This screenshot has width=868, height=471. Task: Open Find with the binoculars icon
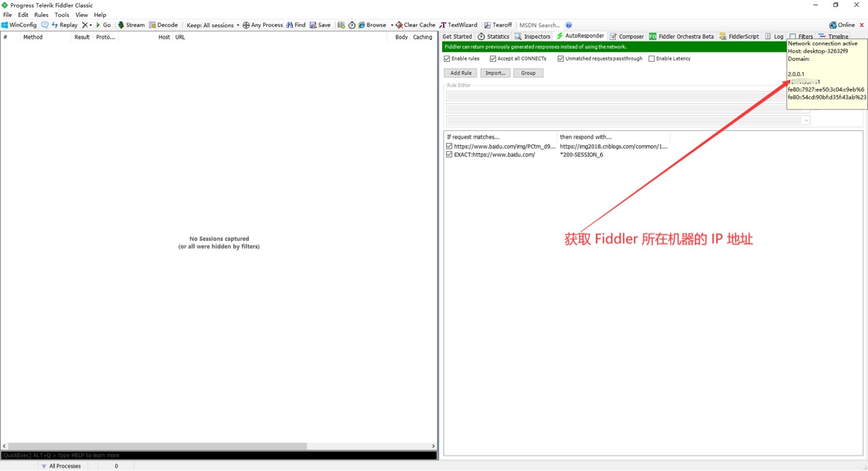pyautogui.click(x=296, y=25)
